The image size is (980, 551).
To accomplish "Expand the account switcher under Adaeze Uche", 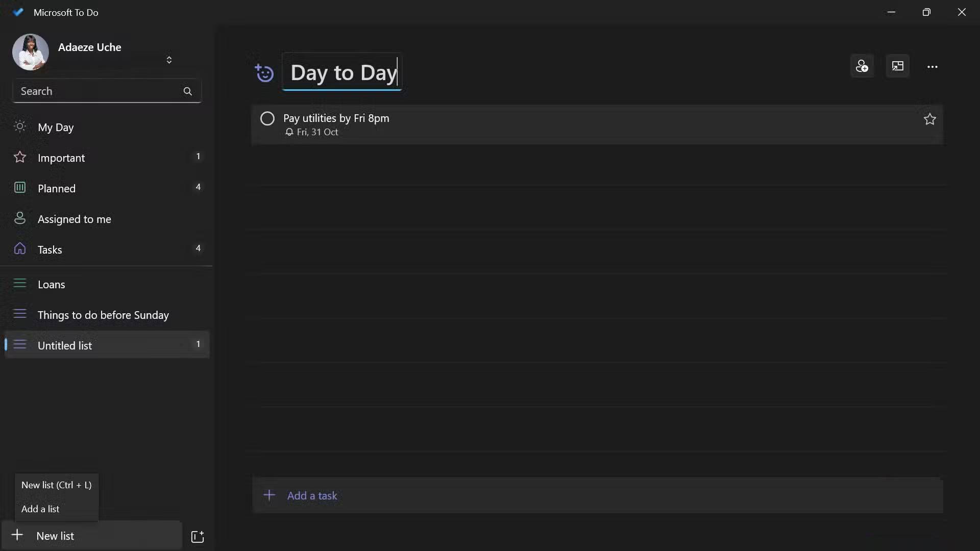I will 169,60.
